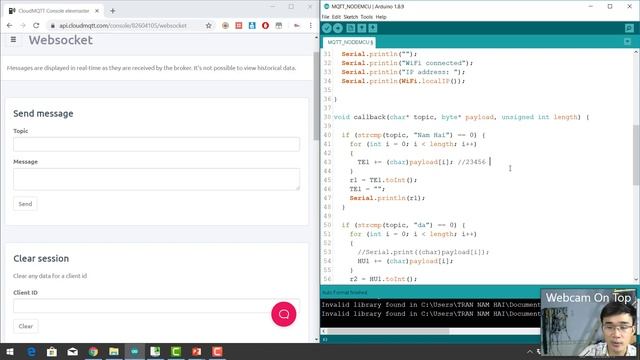Close the CloudMQTT Console browser tab
This screenshot has width=640, height=360.
97,11
